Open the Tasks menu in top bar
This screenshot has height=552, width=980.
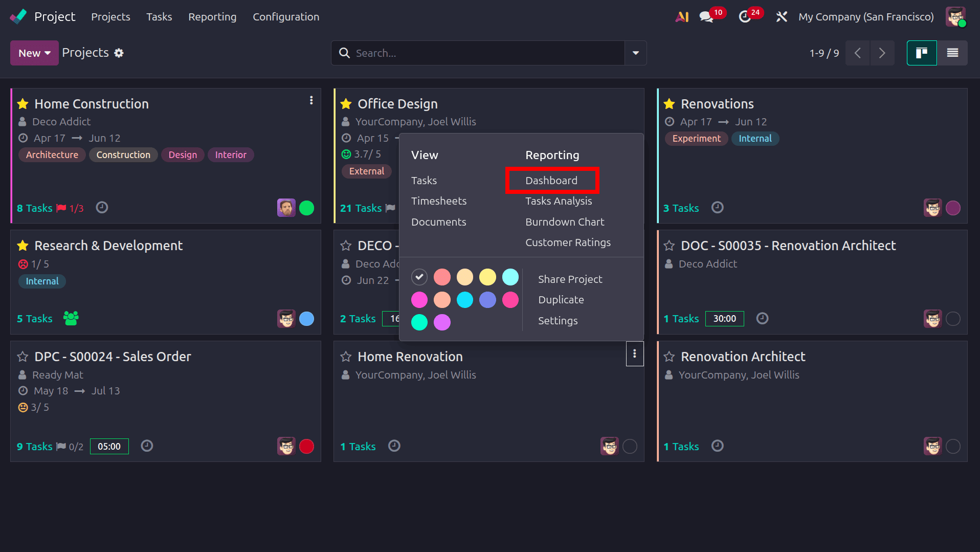(159, 17)
